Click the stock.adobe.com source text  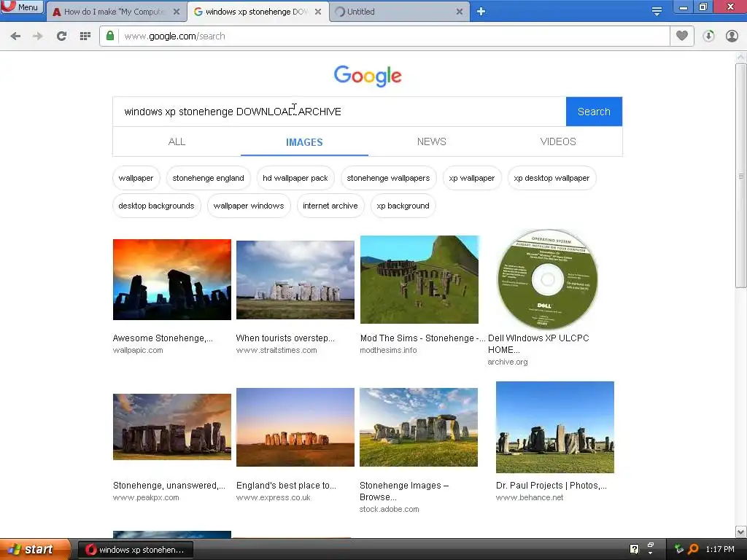pyautogui.click(x=390, y=509)
